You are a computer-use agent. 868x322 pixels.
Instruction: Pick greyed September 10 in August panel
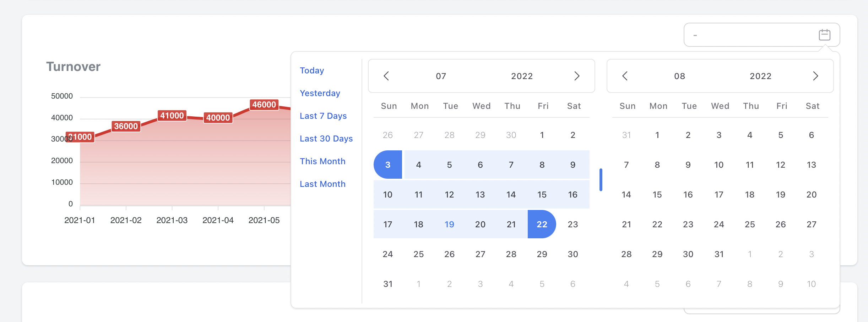point(812,284)
